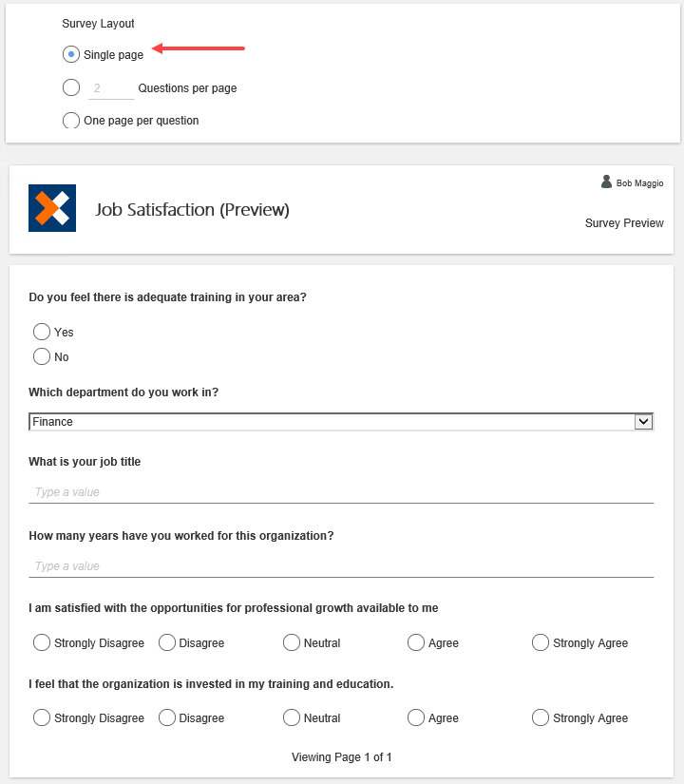Screen dimensions: 684x784
Task: Open the department dropdown arrow
Action: [644, 421]
